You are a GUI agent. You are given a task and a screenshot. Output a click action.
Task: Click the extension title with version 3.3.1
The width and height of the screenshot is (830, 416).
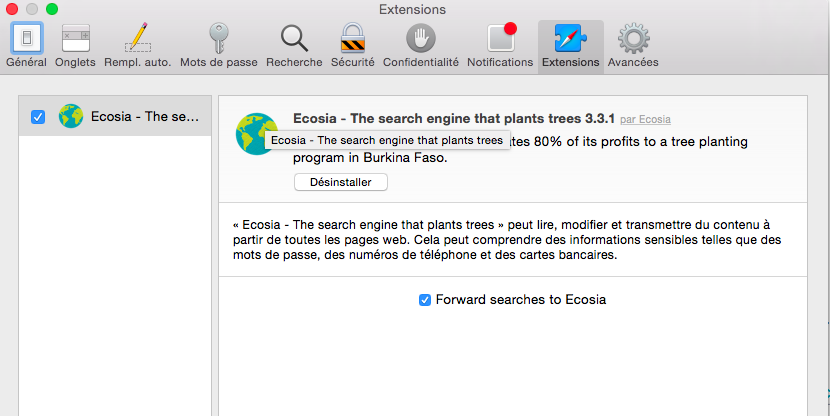(x=454, y=119)
